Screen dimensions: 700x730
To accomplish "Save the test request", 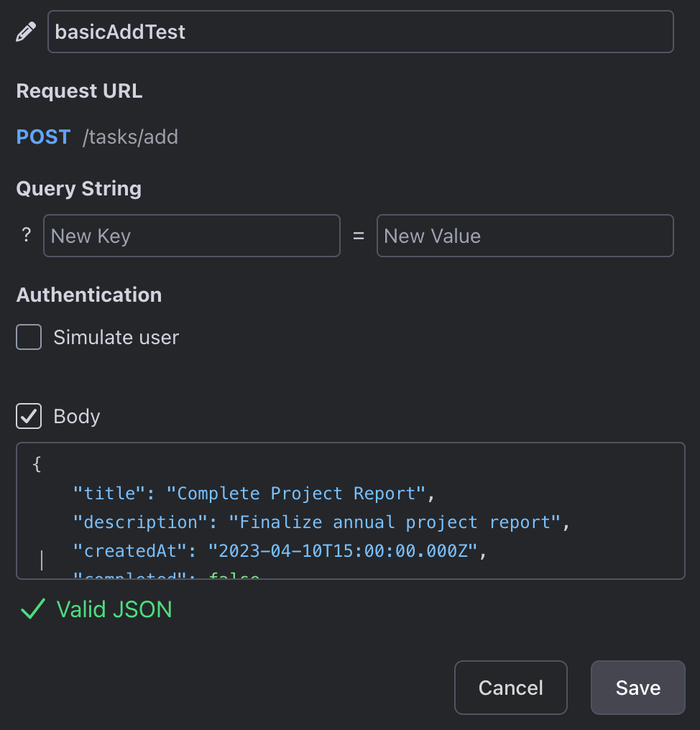I will pos(637,688).
